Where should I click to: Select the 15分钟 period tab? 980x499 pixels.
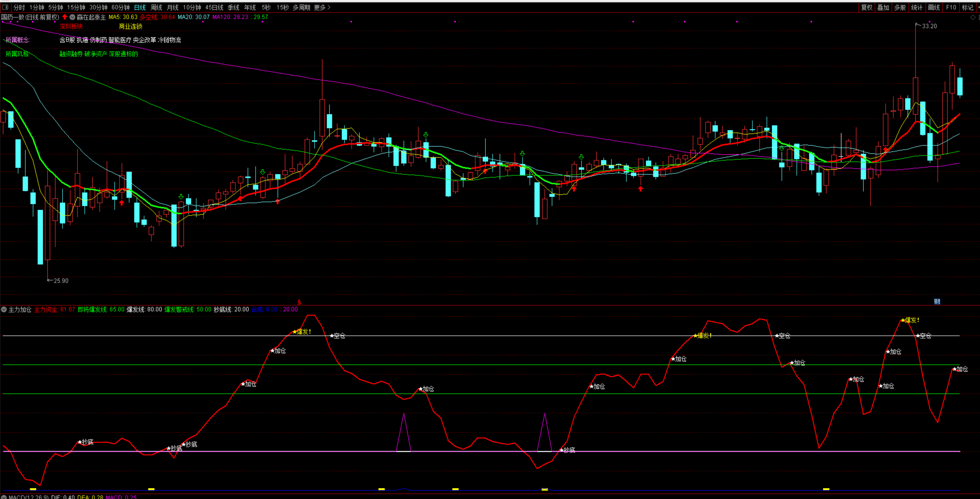(x=76, y=7)
